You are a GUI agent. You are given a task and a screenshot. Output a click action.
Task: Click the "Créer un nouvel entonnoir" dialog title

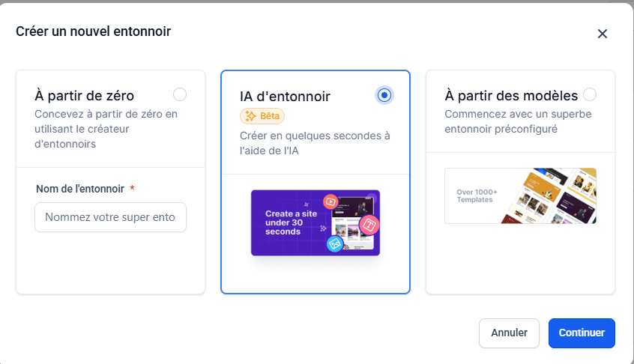pos(94,31)
